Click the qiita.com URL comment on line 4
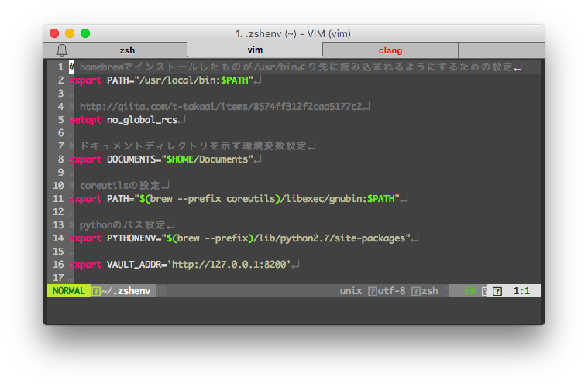Viewport: 588px width, 387px height. tap(221, 107)
